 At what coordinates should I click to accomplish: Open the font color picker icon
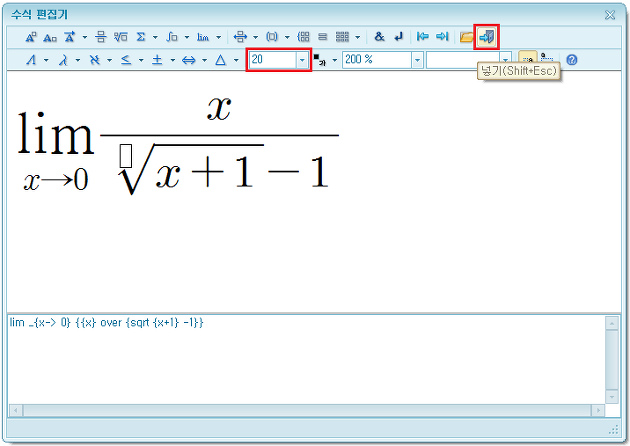(320, 60)
